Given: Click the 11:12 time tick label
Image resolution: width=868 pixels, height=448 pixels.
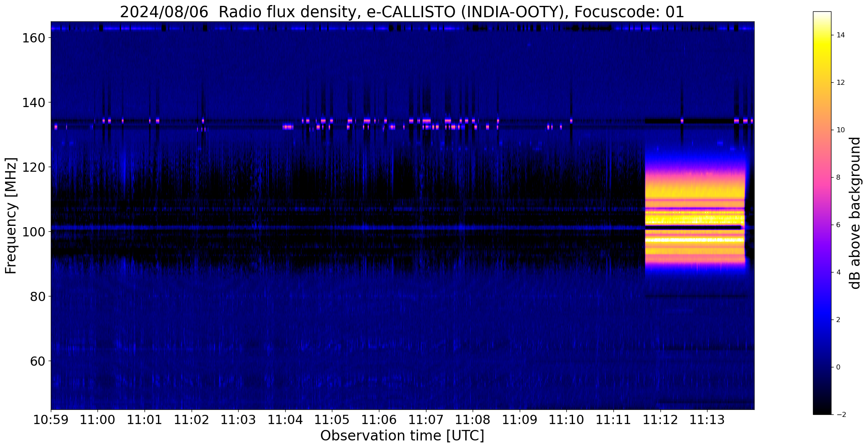Looking at the screenshot, I should [661, 420].
